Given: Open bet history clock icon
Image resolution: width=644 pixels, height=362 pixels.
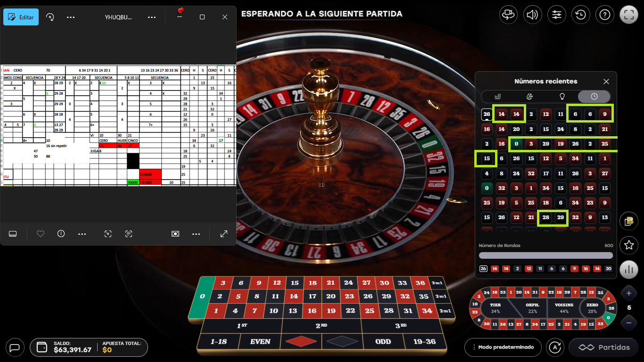Looking at the screenshot, I should click(581, 15).
